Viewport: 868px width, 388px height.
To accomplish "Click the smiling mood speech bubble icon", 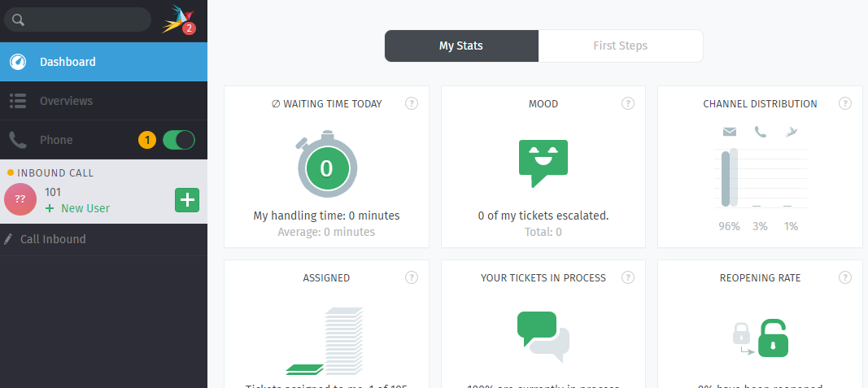I will coord(543,163).
